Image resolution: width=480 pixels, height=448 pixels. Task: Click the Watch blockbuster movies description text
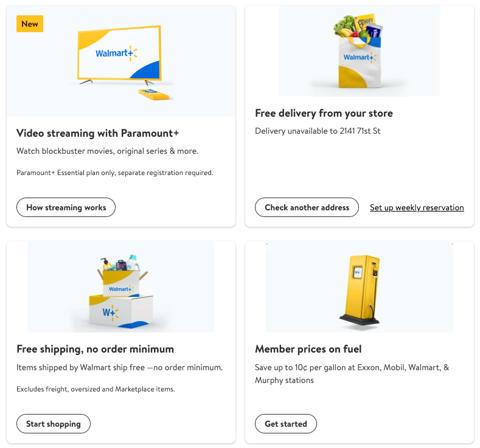[107, 151]
